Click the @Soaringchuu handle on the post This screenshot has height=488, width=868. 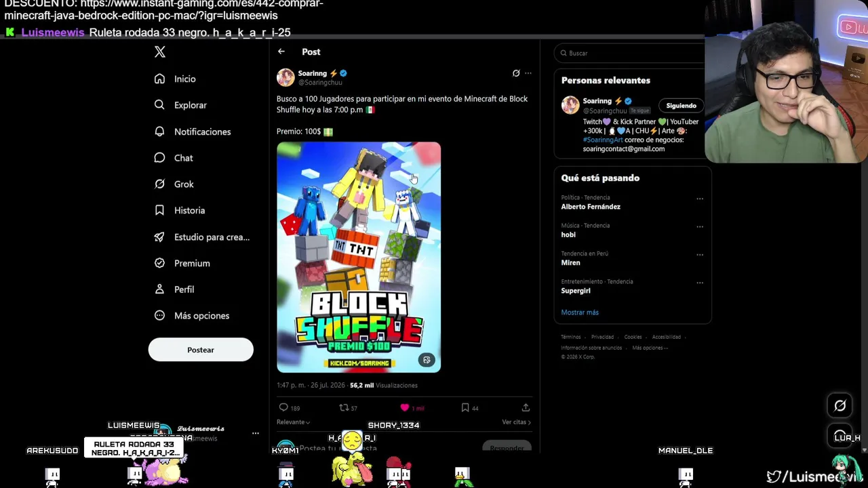coord(320,83)
